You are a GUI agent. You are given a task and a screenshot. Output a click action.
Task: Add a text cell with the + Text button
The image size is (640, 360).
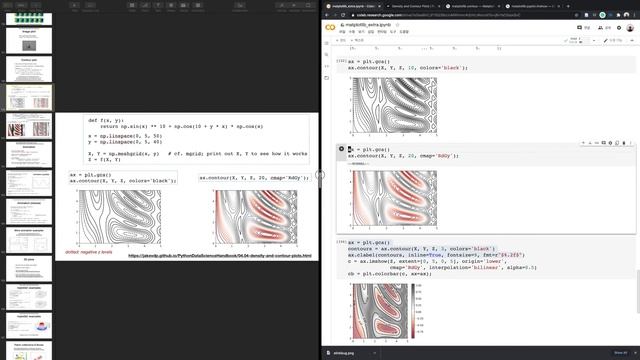(x=357, y=40)
